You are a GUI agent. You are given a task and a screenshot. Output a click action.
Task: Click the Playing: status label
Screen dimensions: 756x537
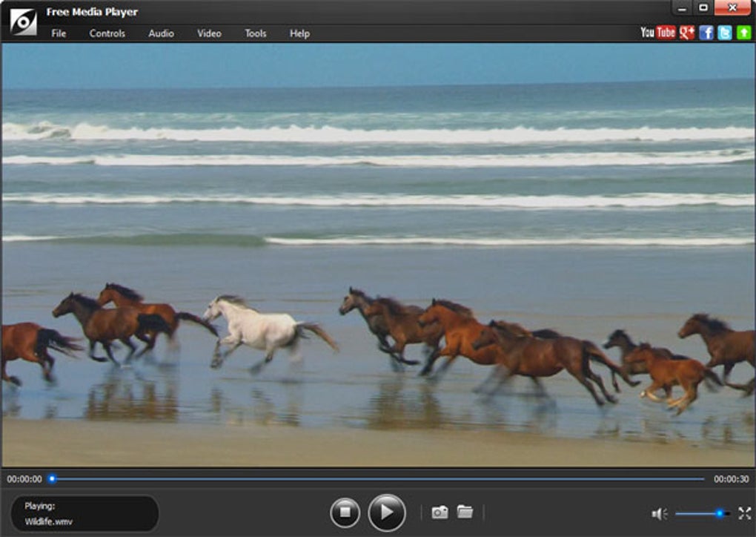(x=39, y=506)
